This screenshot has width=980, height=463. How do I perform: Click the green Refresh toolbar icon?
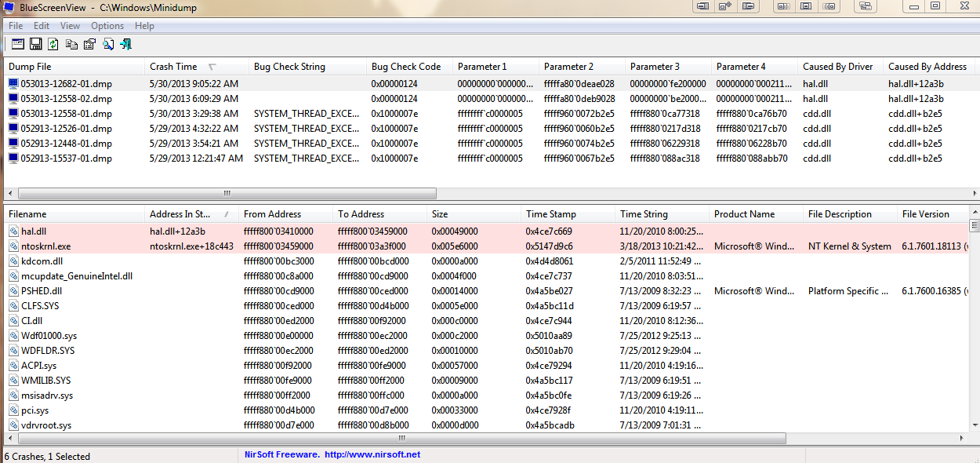[x=53, y=44]
